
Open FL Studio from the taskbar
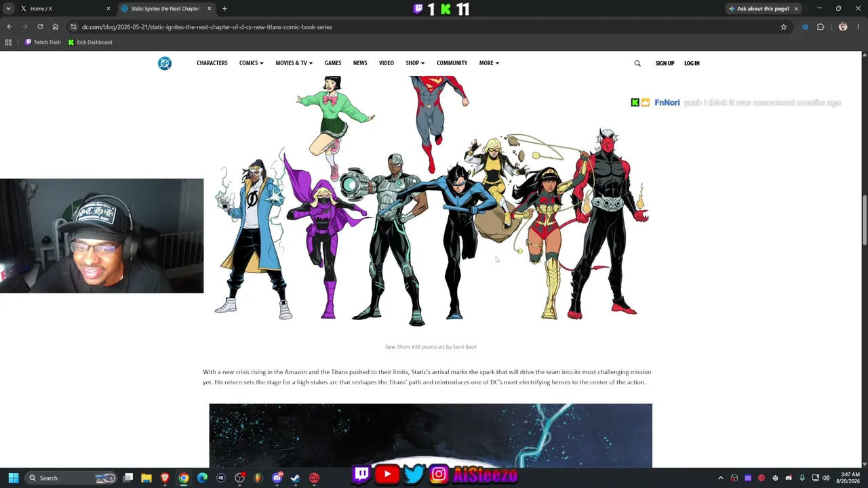click(258, 478)
